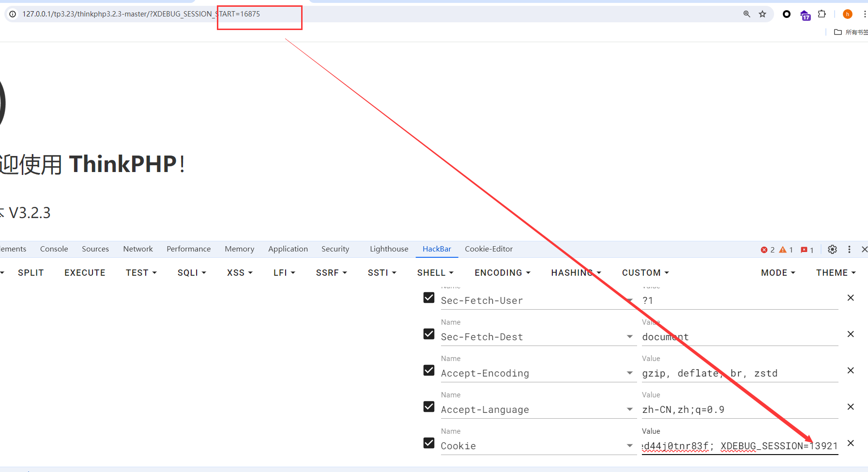The width and height of the screenshot is (868, 472).
Task: Remove the Accept-Encoding header row
Action: (851, 370)
